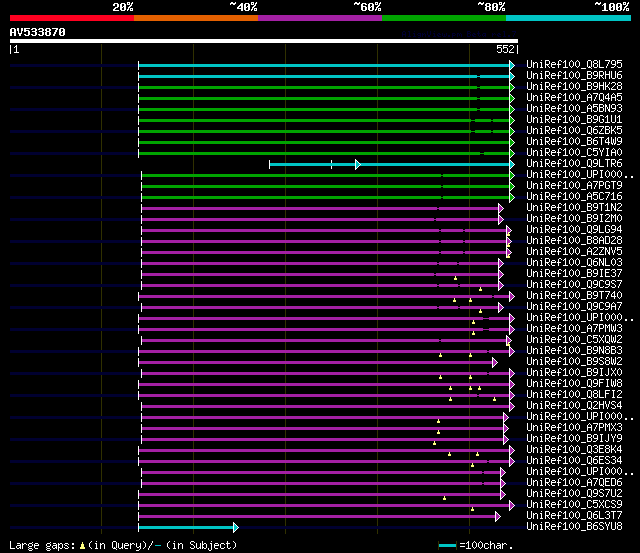Click the UniRef100_Q8L795 hit label
The height and width of the screenshot is (553, 640).
pyautogui.click(x=574, y=64)
